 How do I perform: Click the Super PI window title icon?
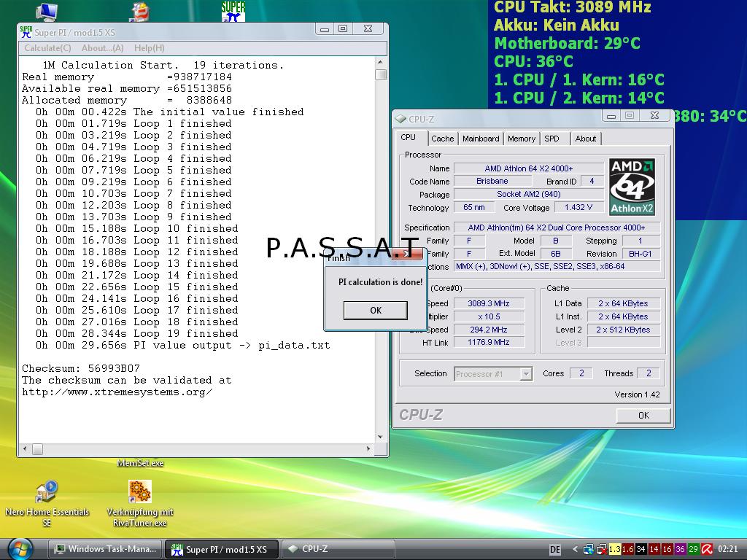[26, 32]
